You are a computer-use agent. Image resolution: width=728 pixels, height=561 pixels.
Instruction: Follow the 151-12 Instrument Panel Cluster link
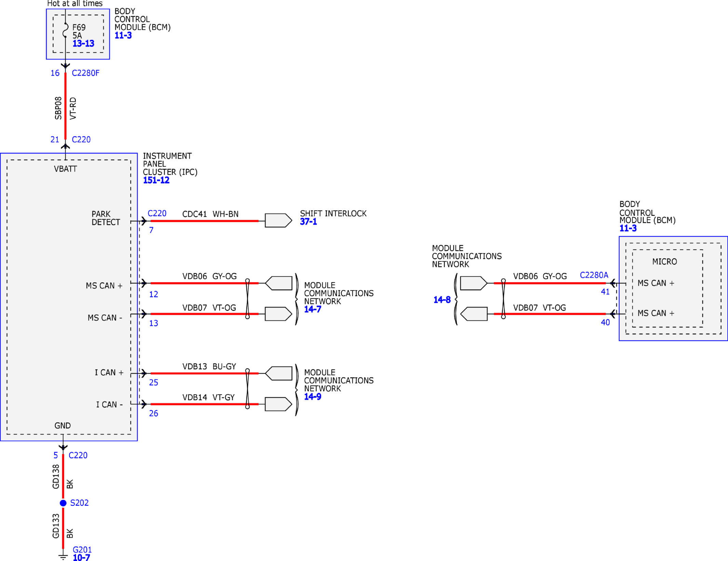point(156,180)
